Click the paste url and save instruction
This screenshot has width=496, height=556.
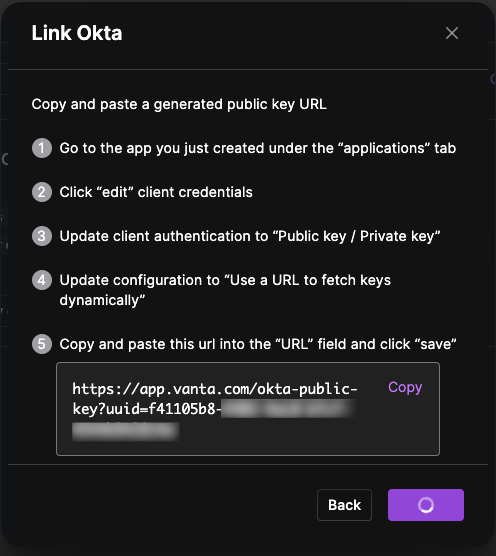(x=258, y=344)
